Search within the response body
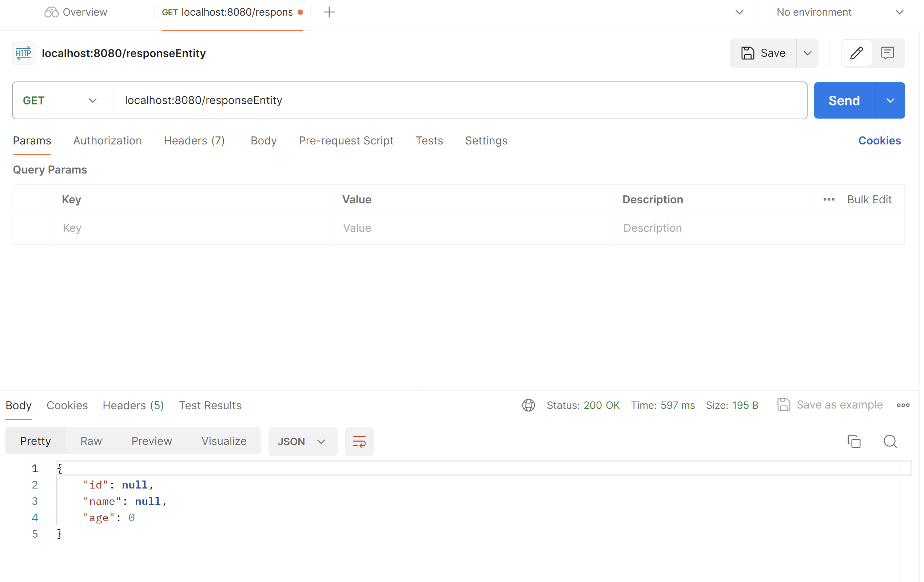Screen dimensions: 924x582 coord(891,442)
